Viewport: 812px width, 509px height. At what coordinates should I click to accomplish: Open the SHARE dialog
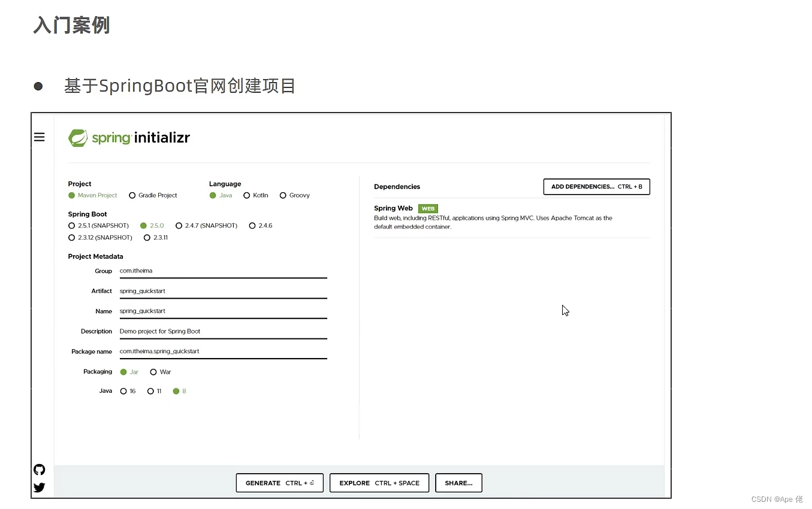coord(458,483)
